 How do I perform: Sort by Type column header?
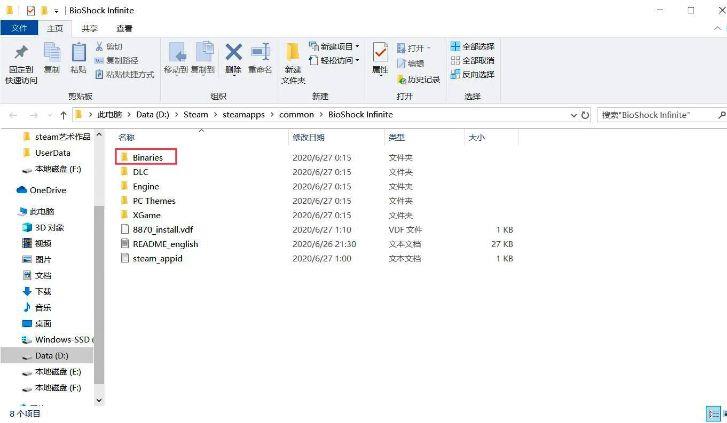[396, 137]
